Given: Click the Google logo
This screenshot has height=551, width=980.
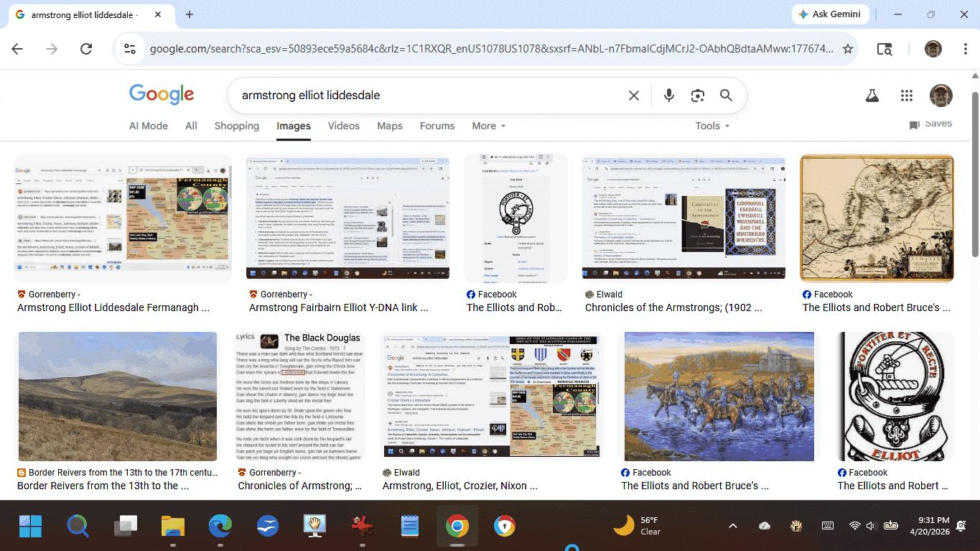Looking at the screenshot, I should click(x=162, y=94).
